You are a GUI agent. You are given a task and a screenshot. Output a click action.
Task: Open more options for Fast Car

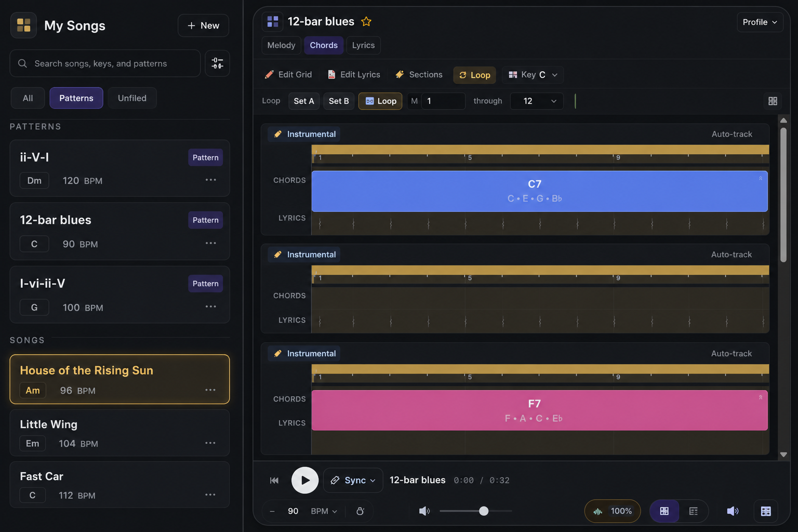pos(210,495)
